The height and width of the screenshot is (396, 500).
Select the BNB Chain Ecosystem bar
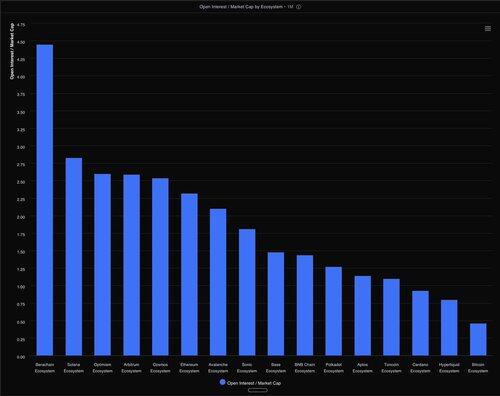(x=305, y=305)
